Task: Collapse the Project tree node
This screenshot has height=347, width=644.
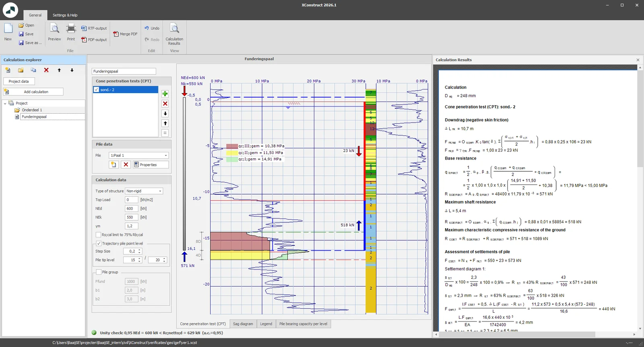Action: 5,103
